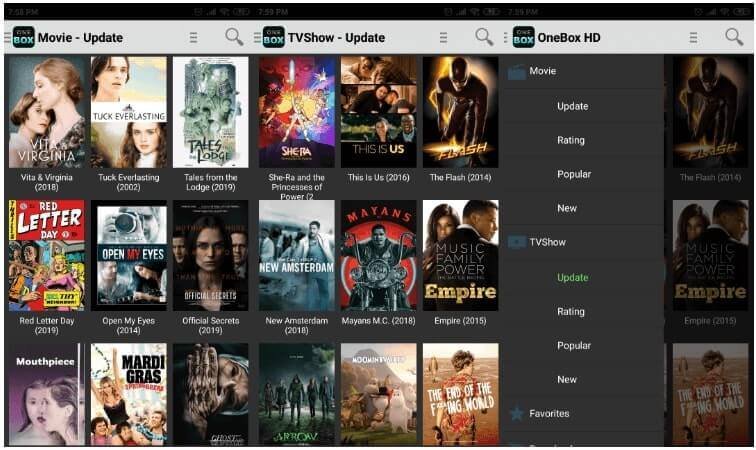The image size is (756, 450).
Task: Open End of the F***ing World poster, TVShow screen
Action: pos(460,394)
